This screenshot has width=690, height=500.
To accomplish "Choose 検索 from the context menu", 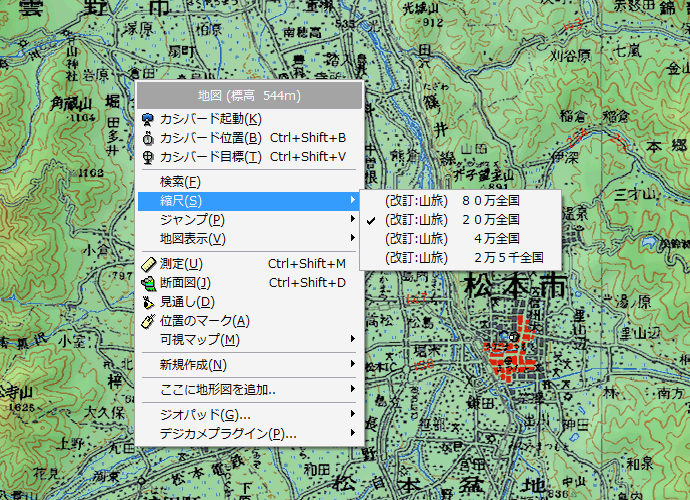I will click(180, 182).
